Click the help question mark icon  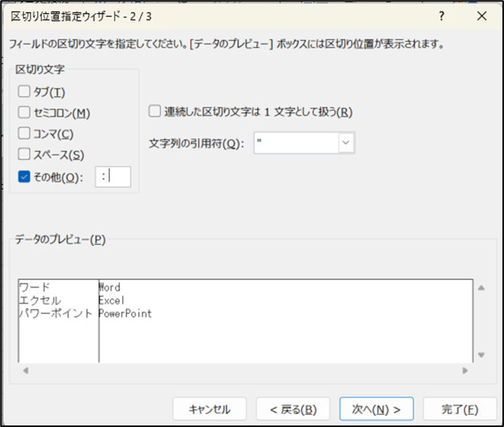[441, 15]
